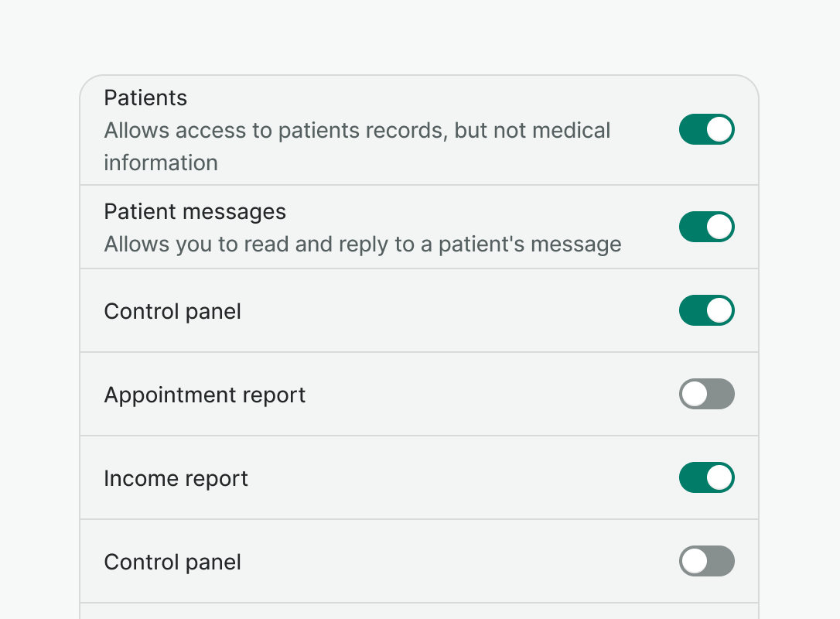Viewport: 840px width, 619px height.
Task: Disable the Patients access toggle
Action: [706, 130]
